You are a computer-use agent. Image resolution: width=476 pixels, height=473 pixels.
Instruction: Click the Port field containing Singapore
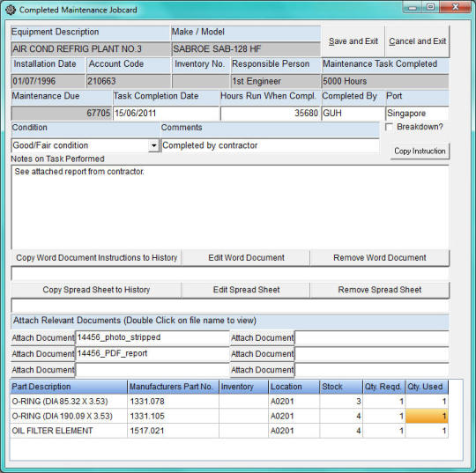coord(417,114)
